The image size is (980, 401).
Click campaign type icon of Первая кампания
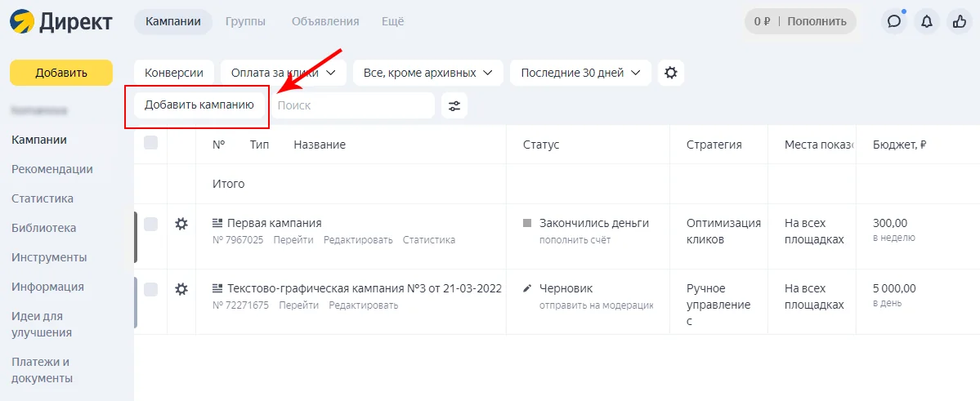click(x=217, y=223)
